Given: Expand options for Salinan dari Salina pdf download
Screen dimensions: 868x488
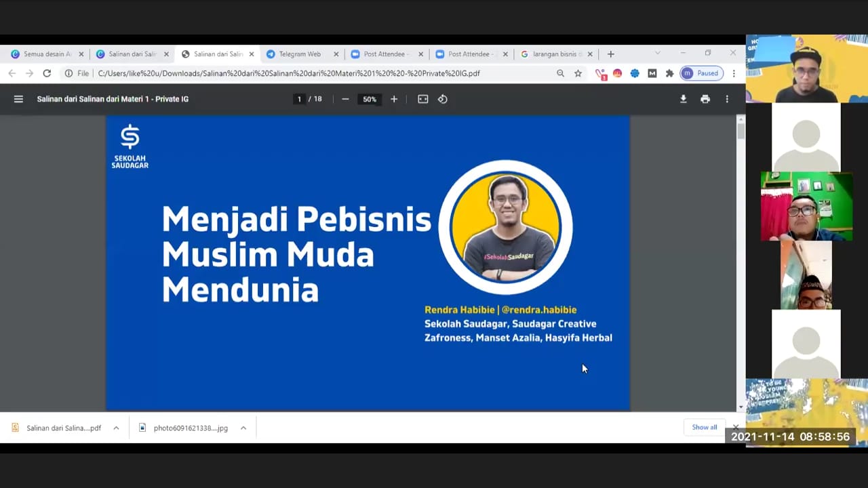Looking at the screenshot, I should point(116,428).
